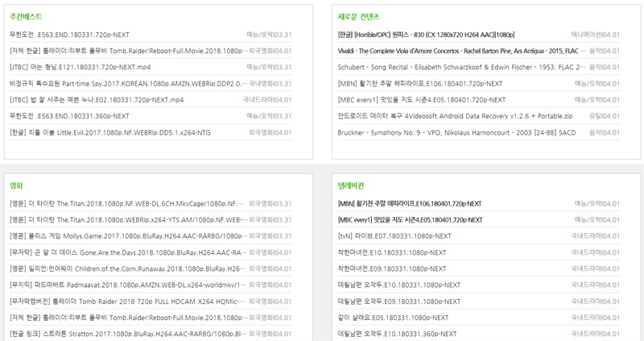Open 같이 살래요 E05 1080p-NEXT entry
The width and height of the screenshot is (644, 341).
click(393, 318)
